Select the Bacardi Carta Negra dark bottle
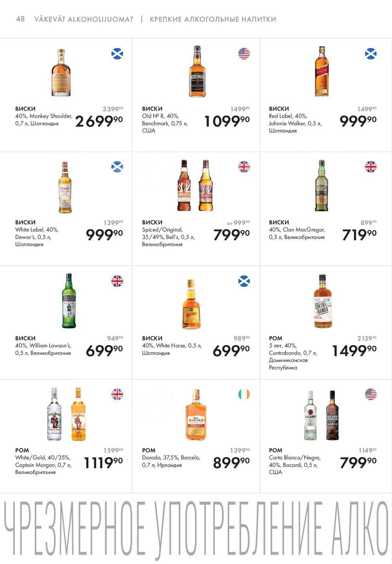Image resolution: width=392 pixels, height=564 pixels. click(332, 415)
